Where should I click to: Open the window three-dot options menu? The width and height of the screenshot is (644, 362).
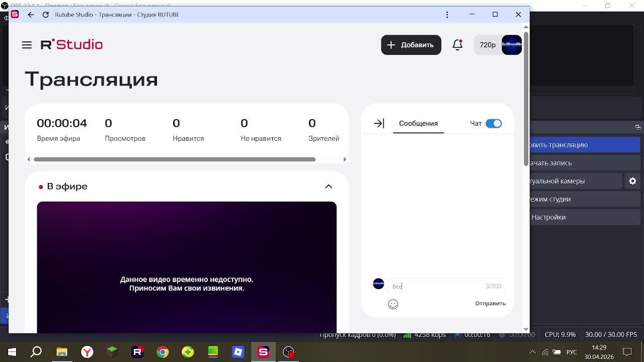pyautogui.click(x=447, y=15)
